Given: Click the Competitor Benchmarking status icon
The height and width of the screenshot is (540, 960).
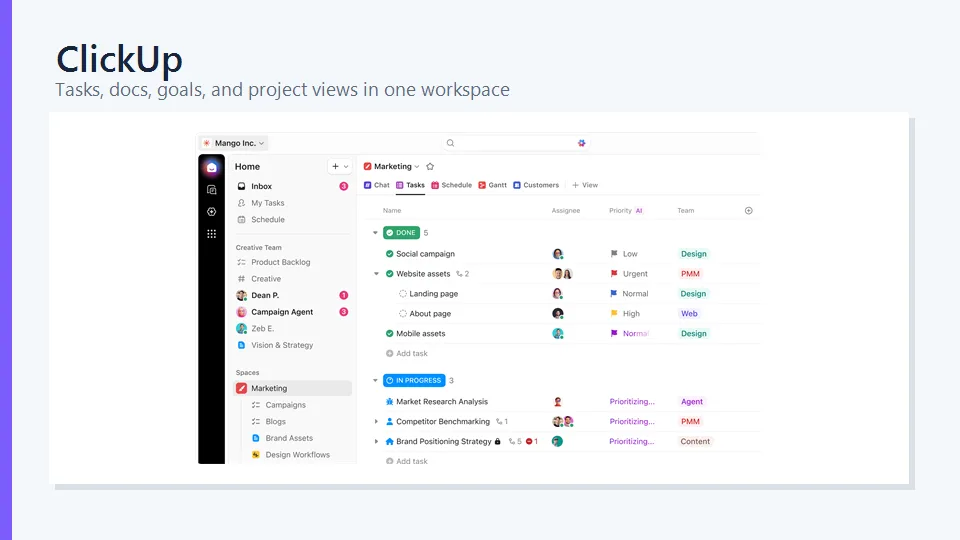Looking at the screenshot, I should point(389,422).
